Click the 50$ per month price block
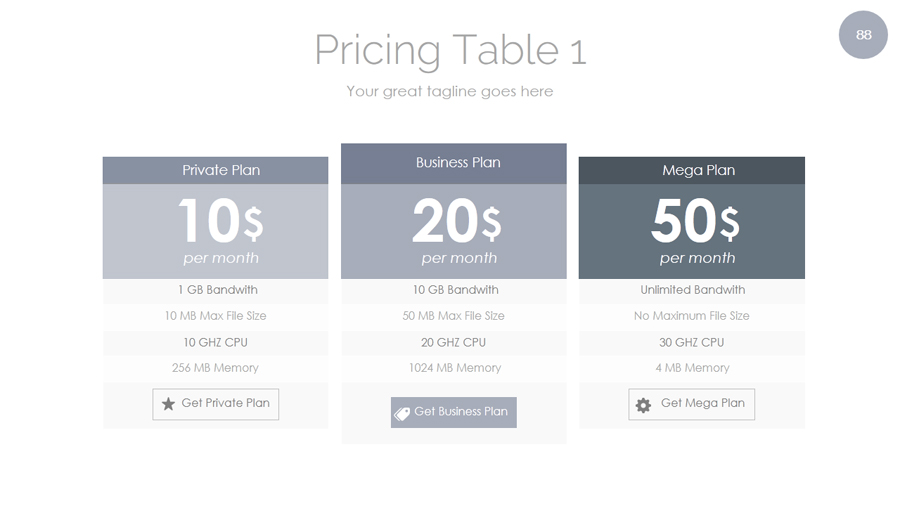This screenshot has width=900, height=506. tap(692, 231)
